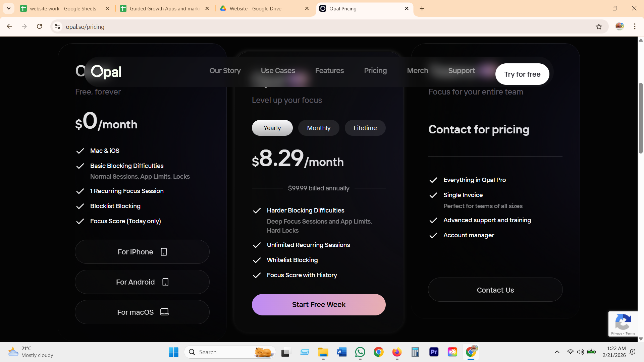
Task: Open Task View from the taskbar
Action: pos(285,352)
